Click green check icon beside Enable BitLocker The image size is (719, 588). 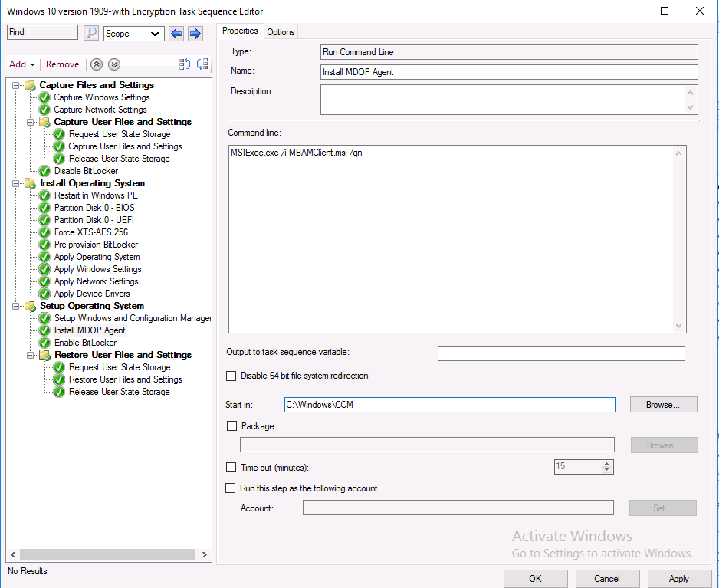coord(44,343)
